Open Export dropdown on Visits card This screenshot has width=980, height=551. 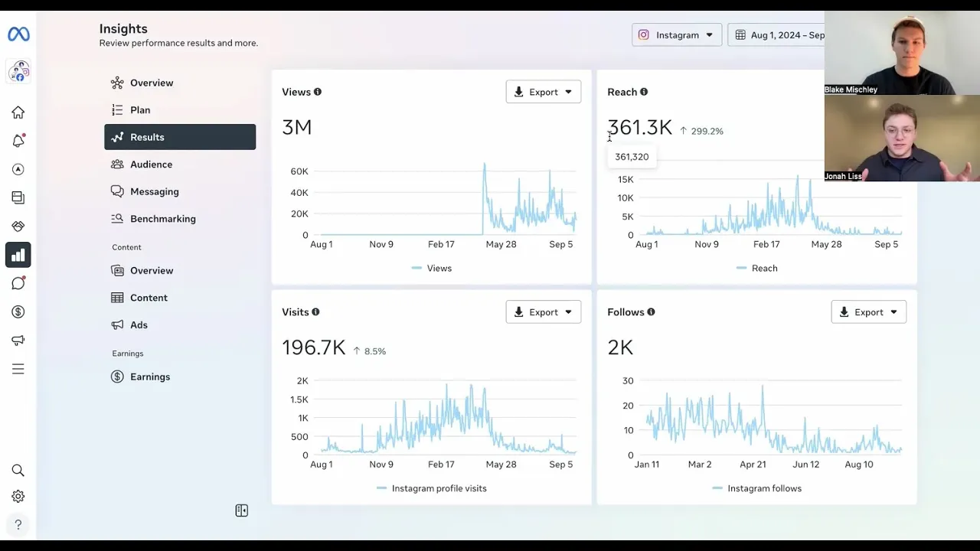(544, 312)
